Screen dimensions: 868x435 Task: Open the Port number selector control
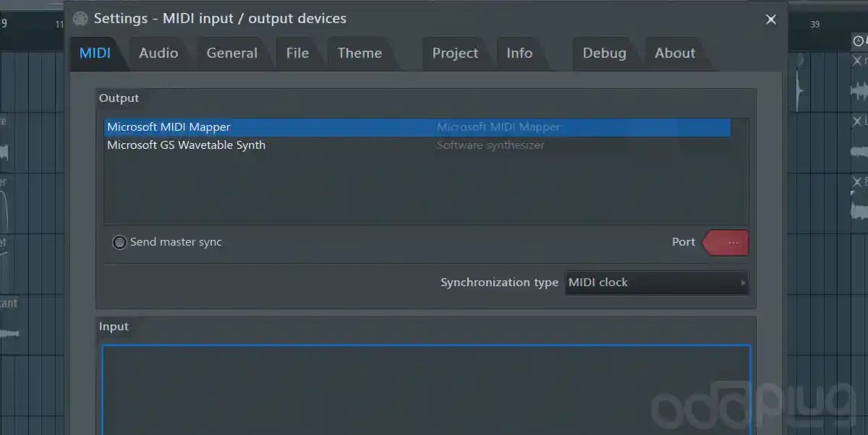(x=724, y=242)
